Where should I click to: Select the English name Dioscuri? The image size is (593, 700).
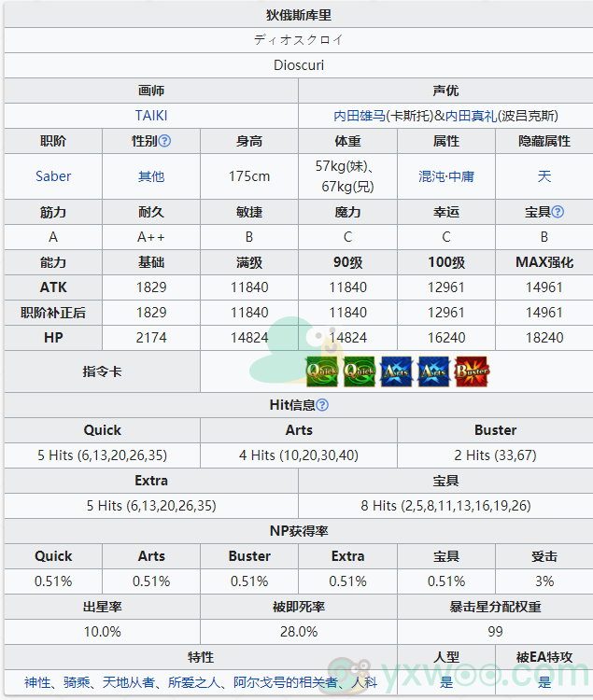click(x=299, y=65)
